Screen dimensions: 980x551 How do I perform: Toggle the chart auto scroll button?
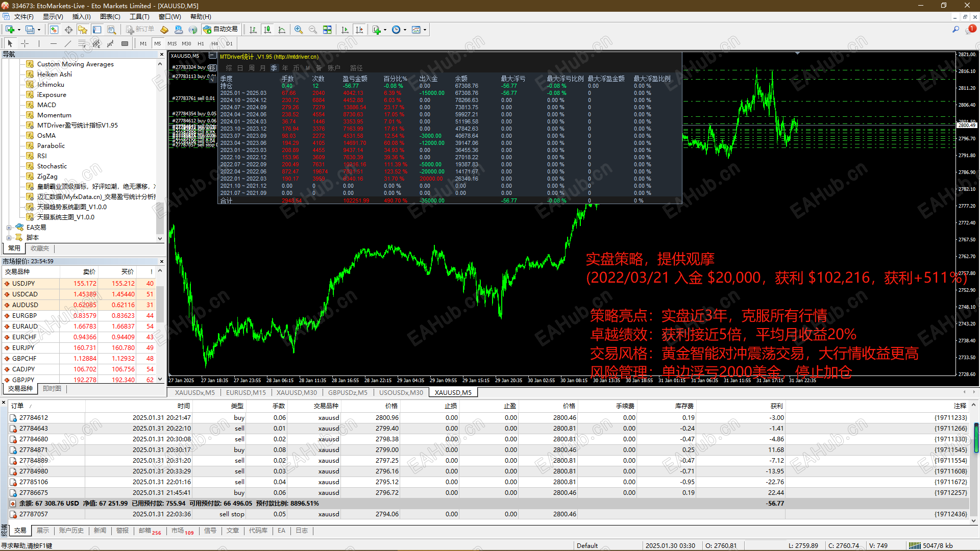point(345,30)
